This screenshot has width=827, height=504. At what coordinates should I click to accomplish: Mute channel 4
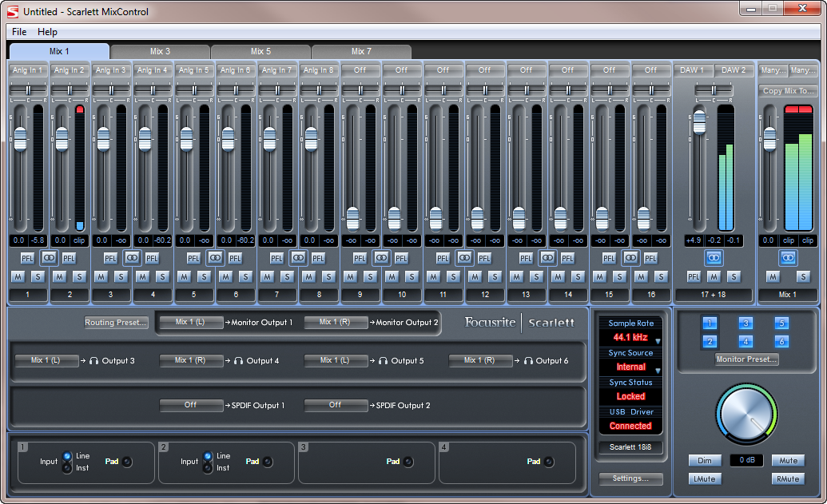[142, 277]
